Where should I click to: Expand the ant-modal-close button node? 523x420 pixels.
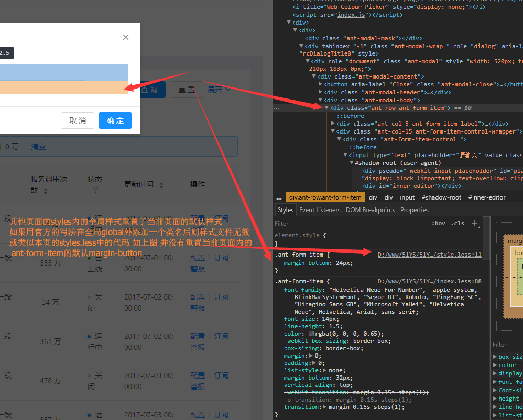pyautogui.click(x=320, y=84)
